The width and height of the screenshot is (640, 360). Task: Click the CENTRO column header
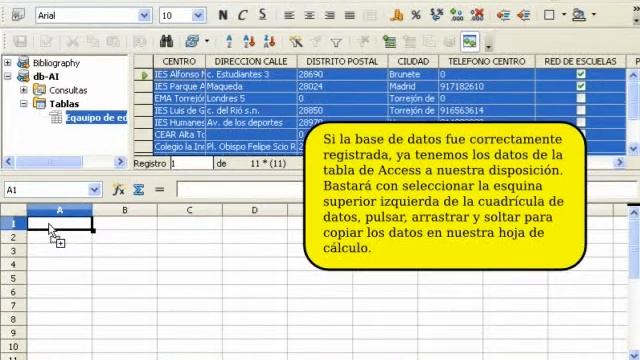pyautogui.click(x=179, y=62)
